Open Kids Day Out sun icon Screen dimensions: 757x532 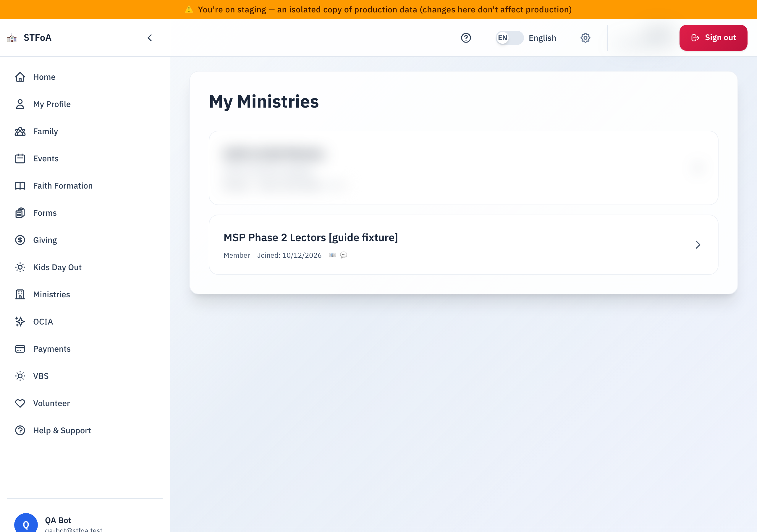(20, 267)
